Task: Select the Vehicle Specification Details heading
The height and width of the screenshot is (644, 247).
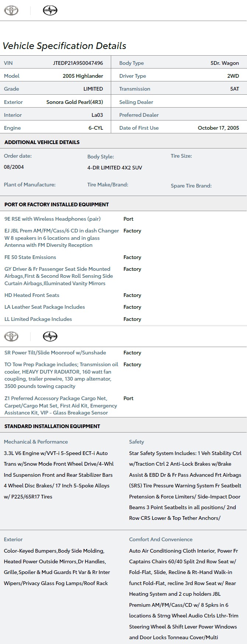Action: coord(64,46)
